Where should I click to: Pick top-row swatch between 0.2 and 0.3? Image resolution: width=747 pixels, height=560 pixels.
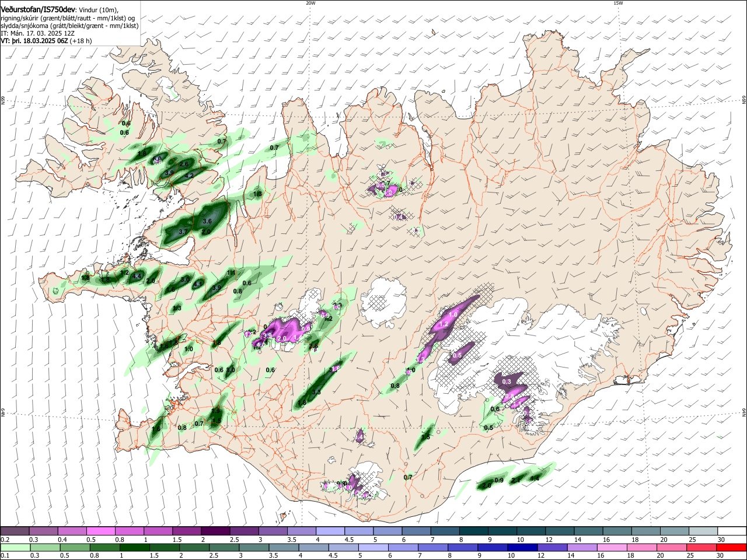[15, 531]
